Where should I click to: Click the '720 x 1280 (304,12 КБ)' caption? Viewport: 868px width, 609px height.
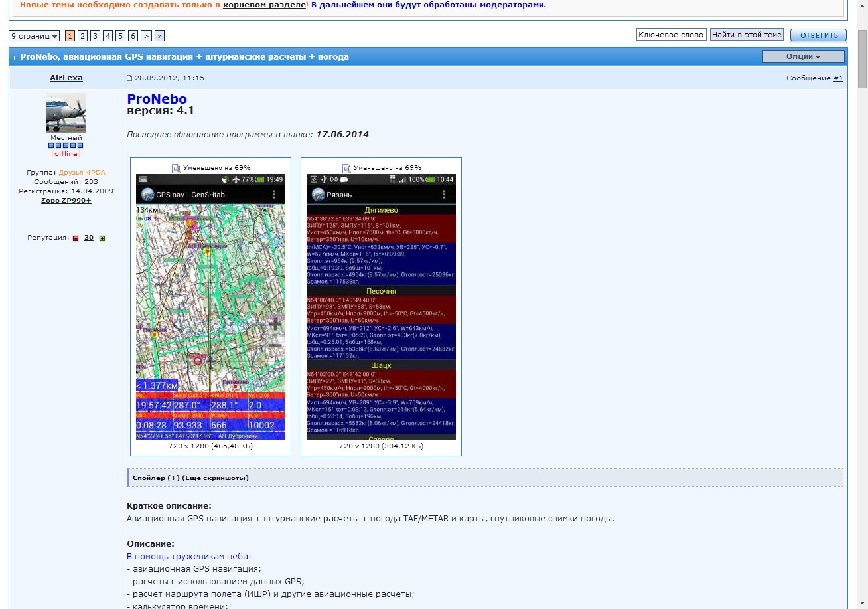coord(381,446)
